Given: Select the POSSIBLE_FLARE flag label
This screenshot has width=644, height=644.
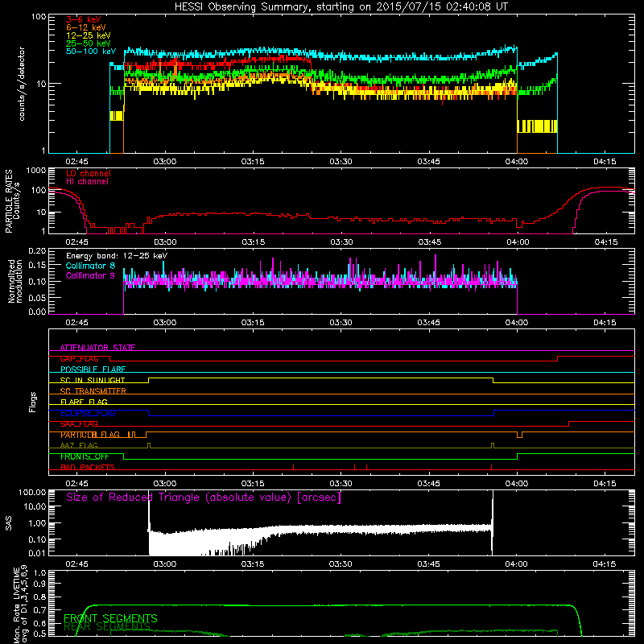Looking at the screenshot, I should 93,369.
